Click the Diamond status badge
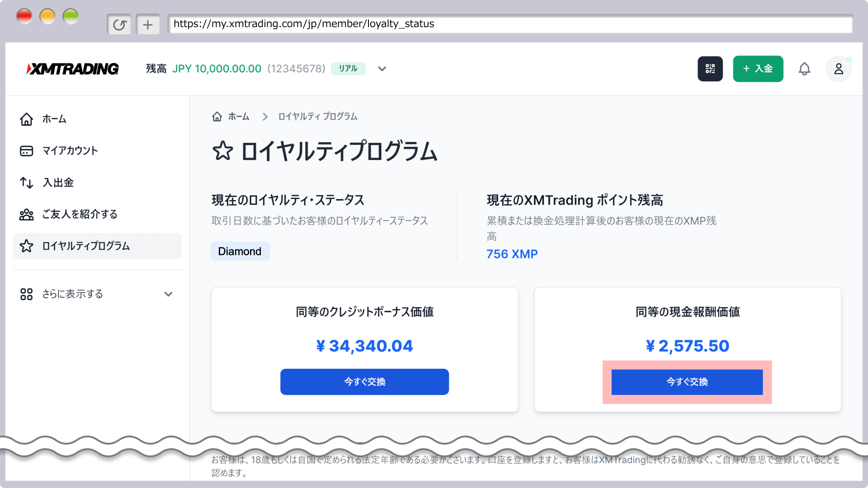 pyautogui.click(x=240, y=251)
